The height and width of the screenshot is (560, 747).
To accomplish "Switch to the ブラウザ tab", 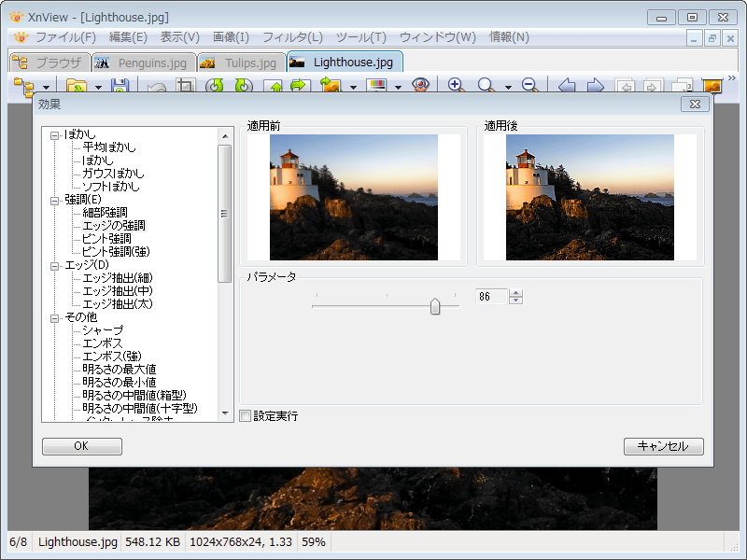I will [x=49, y=63].
